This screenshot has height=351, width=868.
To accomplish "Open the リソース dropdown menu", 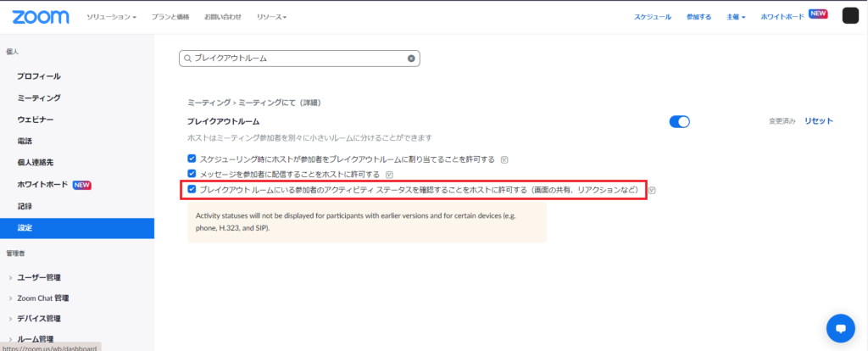I will 270,17.
